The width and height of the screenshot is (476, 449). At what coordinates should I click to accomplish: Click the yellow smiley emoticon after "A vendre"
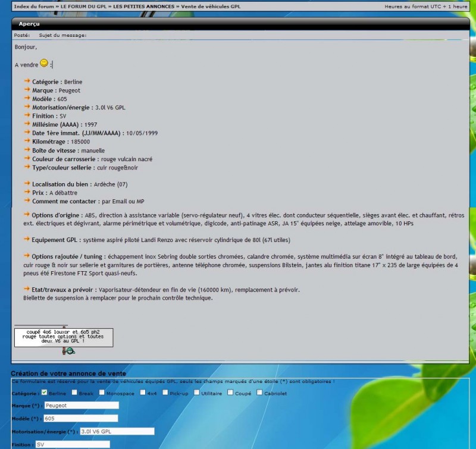44,63
